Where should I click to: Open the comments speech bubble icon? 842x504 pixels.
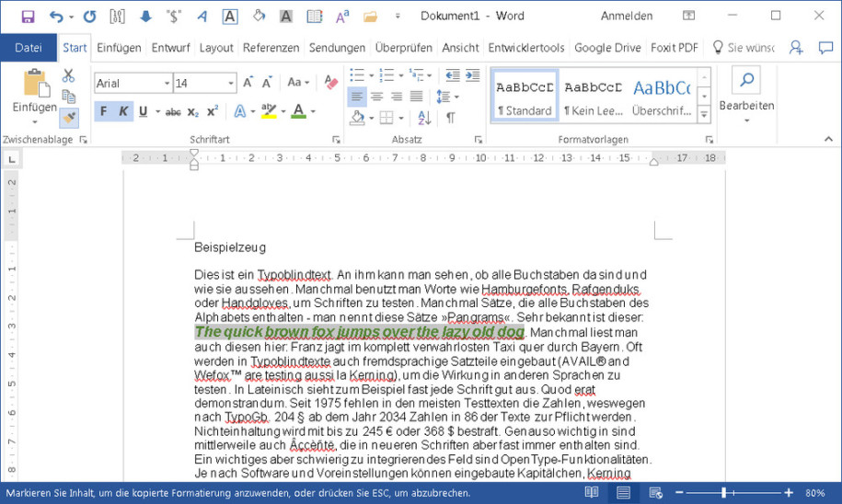tap(825, 48)
